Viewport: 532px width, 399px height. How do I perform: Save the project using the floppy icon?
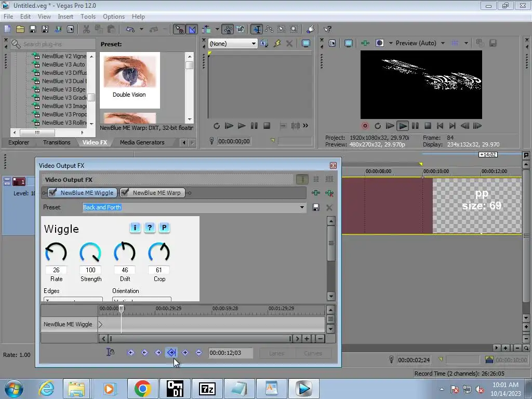click(x=33, y=30)
